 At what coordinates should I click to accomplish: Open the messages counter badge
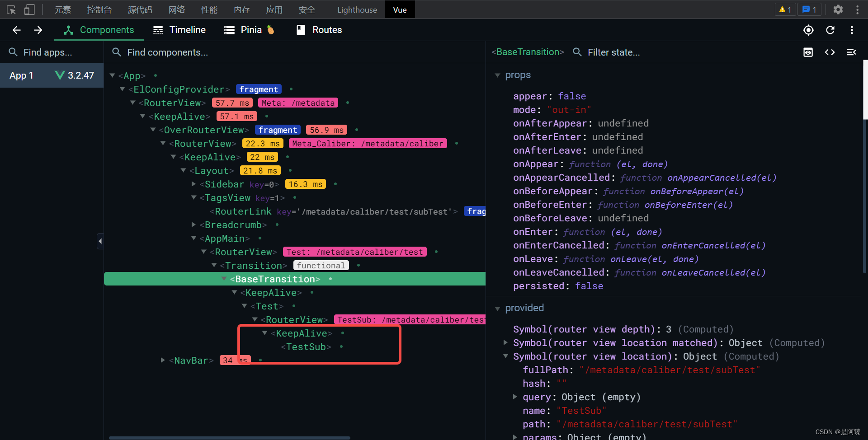(x=809, y=9)
